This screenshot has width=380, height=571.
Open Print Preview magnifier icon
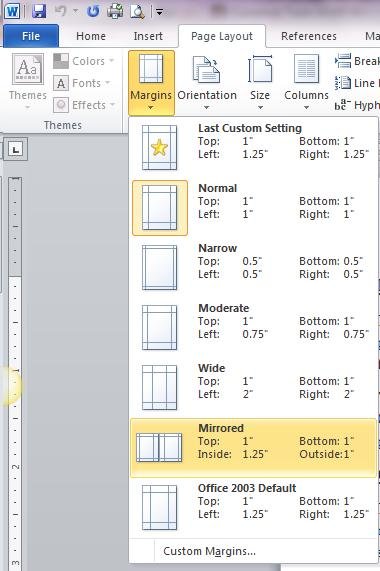click(x=137, y=12)
